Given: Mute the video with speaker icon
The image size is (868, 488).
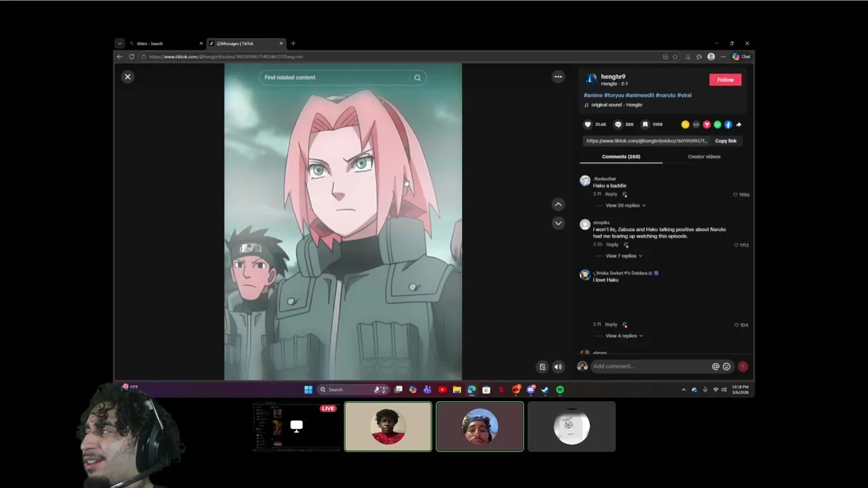Looking at the screenshot, I should point(558,367).
